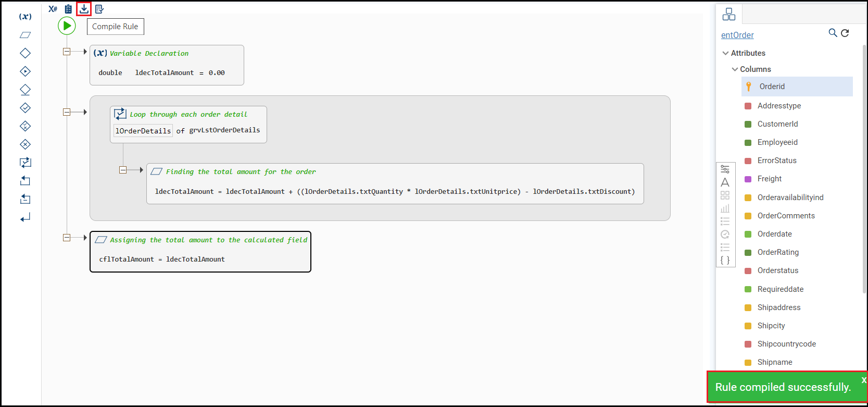Collapse the Columns tree section

[x=735, y=69]
